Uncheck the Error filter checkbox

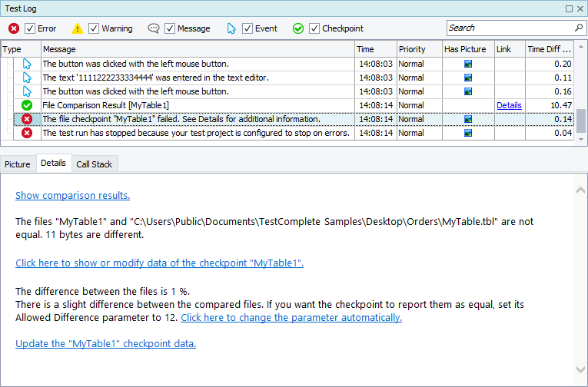point(31,28)
